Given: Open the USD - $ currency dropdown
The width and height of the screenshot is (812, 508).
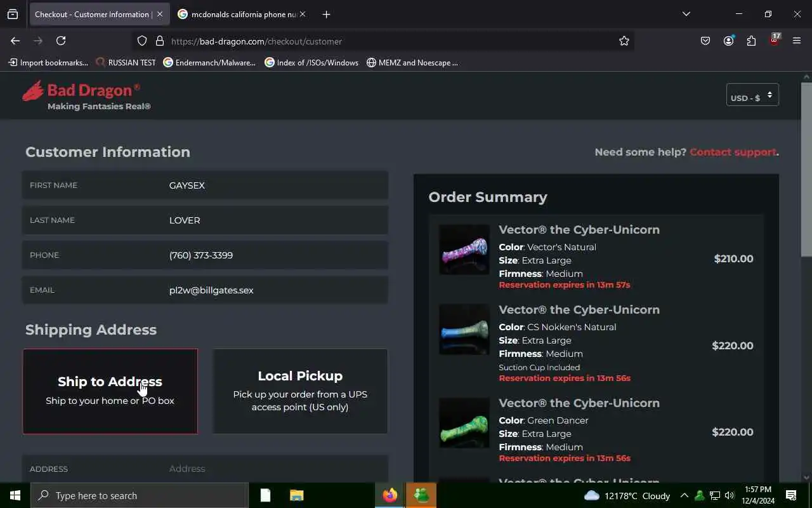Looking at the screenshot, I should 752,95.
